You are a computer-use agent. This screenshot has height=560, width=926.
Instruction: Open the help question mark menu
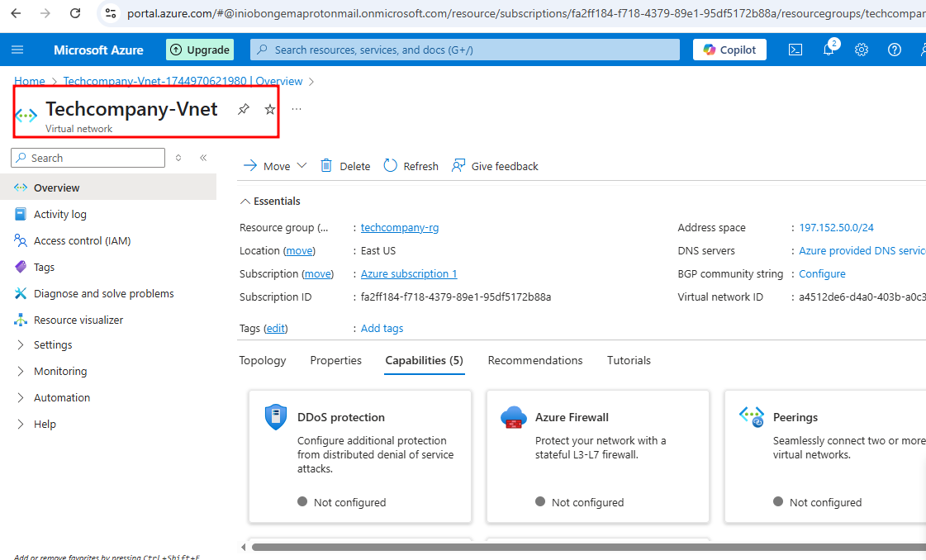(x=895, y=50)
